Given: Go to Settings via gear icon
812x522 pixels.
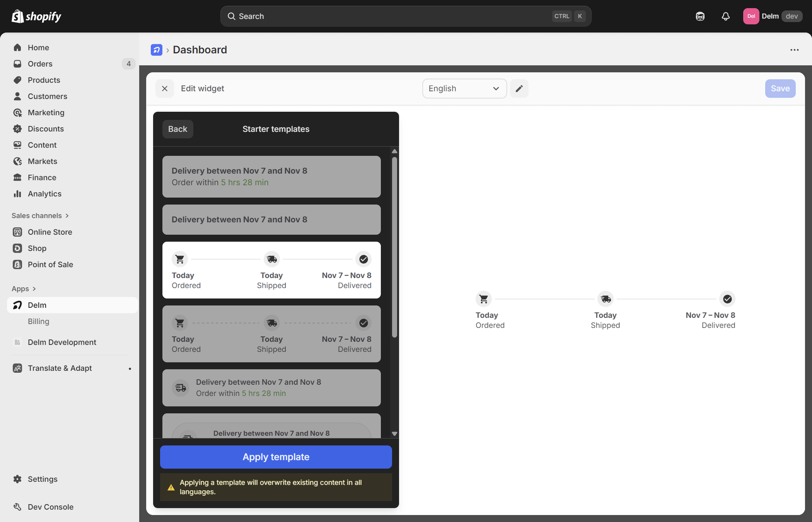Looking at the screenshot, I should click(x=17, y=479).
